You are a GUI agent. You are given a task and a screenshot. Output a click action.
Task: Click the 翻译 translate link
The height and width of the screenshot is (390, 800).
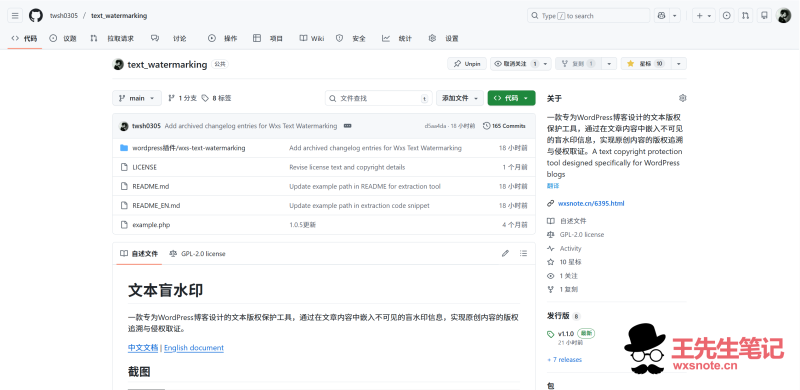click(553, 186)
